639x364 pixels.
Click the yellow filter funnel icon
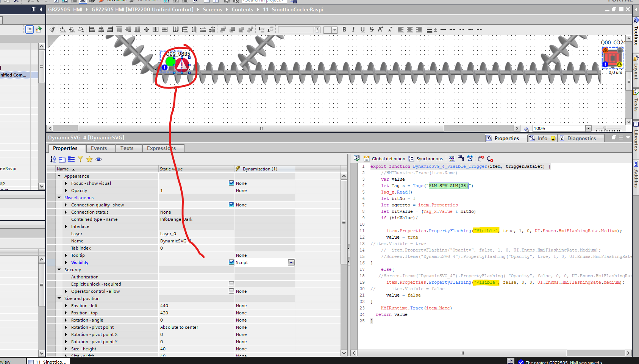coord(80,159)
